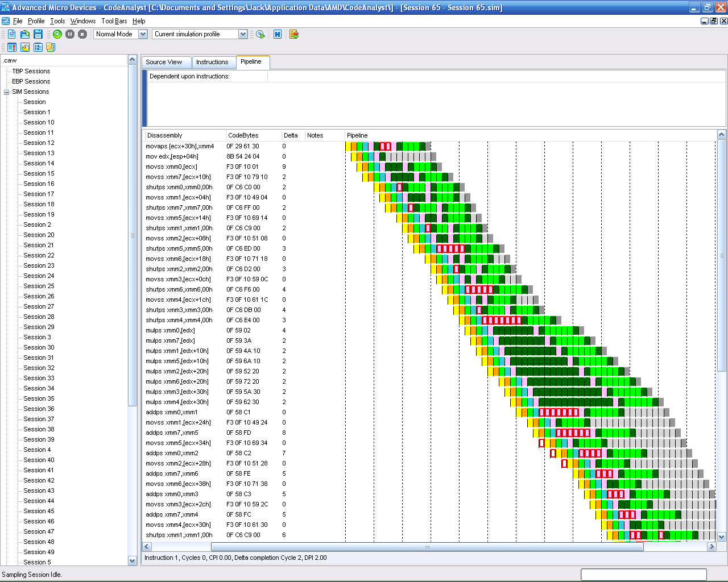This screenshot has width=728, height=582.
Task: Click the yellow chart toolbar icon
Action: [x=25, y=47]
